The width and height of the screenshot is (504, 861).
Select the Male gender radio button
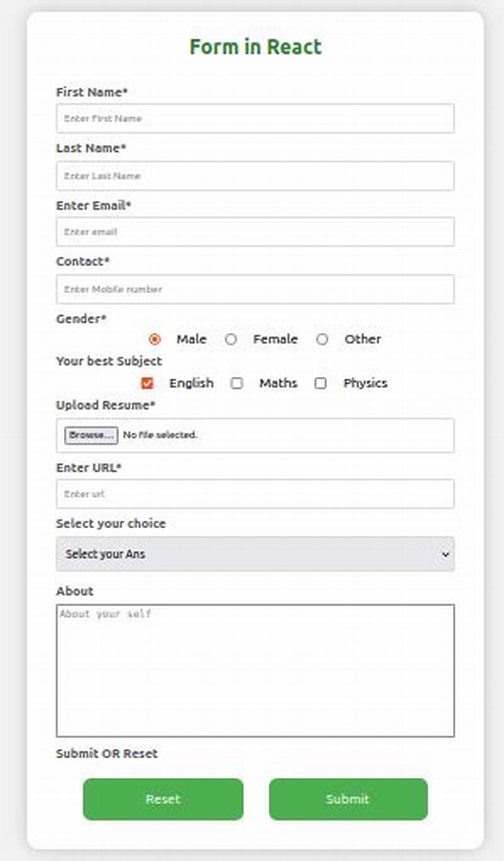coord(155,339)
